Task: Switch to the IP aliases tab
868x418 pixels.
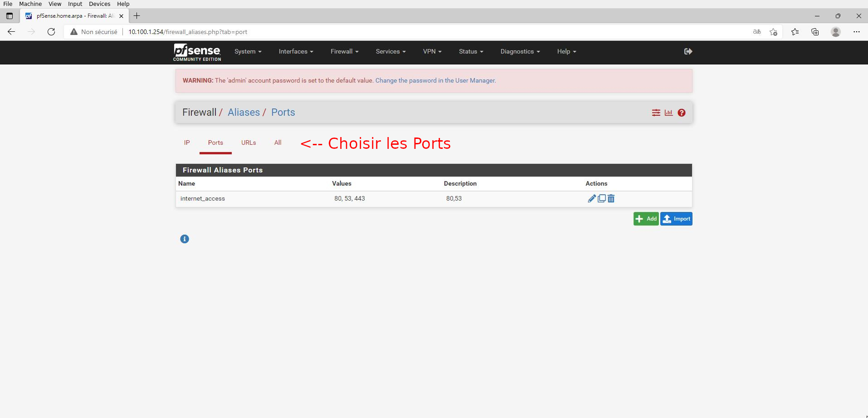Action: [x=187, y=143]
